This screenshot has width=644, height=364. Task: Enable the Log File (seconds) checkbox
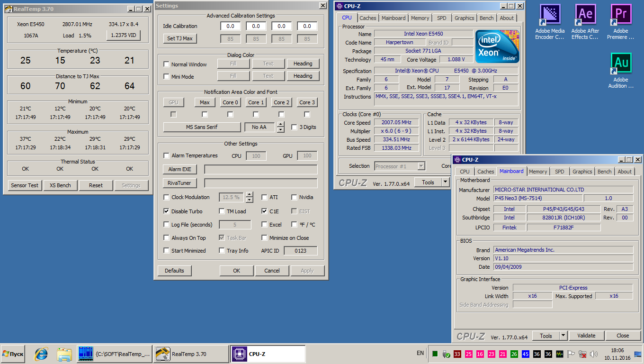pyautogui.click(x=167, y=225)
